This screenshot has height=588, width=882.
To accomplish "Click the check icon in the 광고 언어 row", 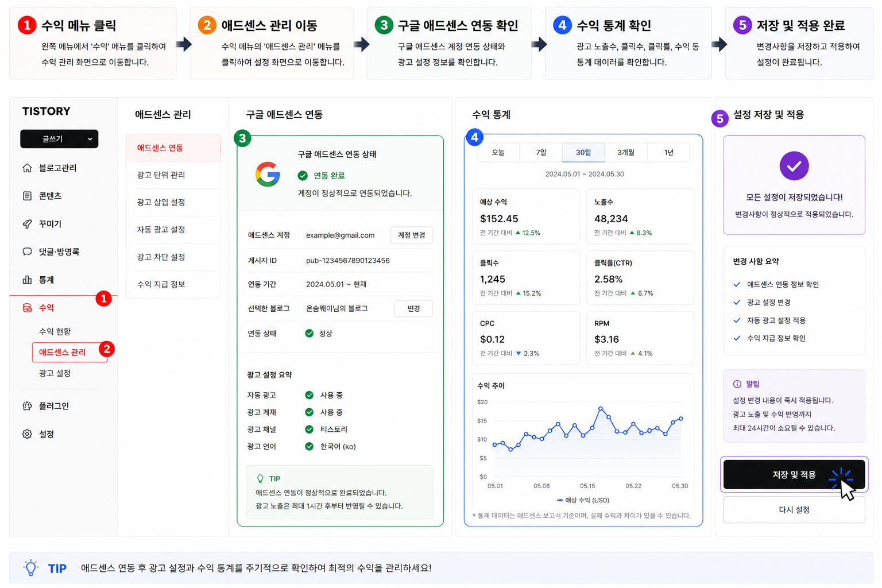I will pyautogui.click(x=310, y=447).
